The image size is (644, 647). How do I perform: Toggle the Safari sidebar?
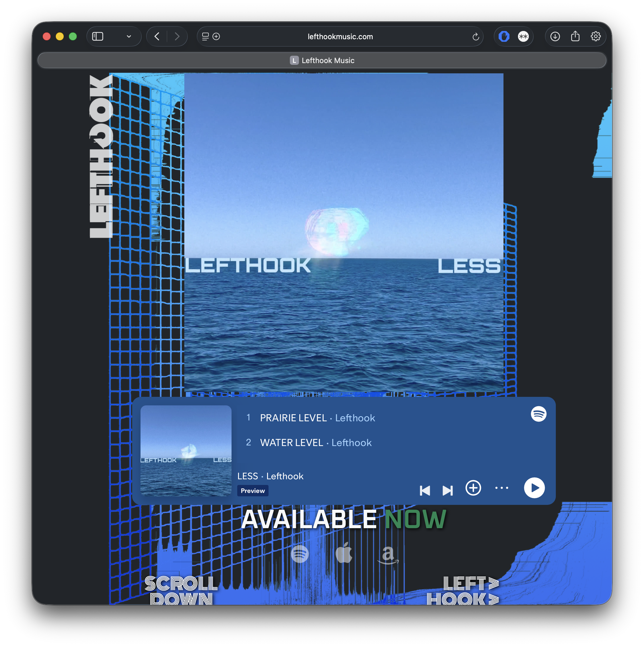[x=98, y=36]
